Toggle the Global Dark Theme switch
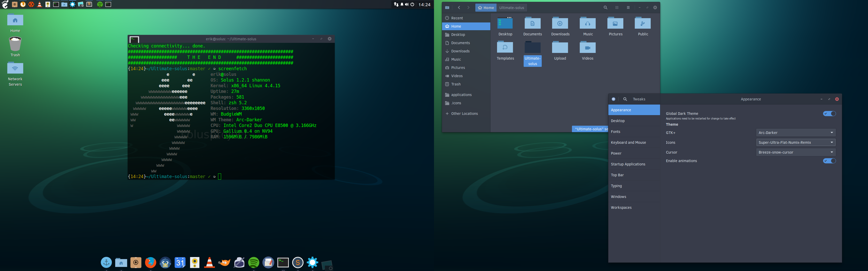This screenshot has height=271, width=868. click(x=829, y=114)
